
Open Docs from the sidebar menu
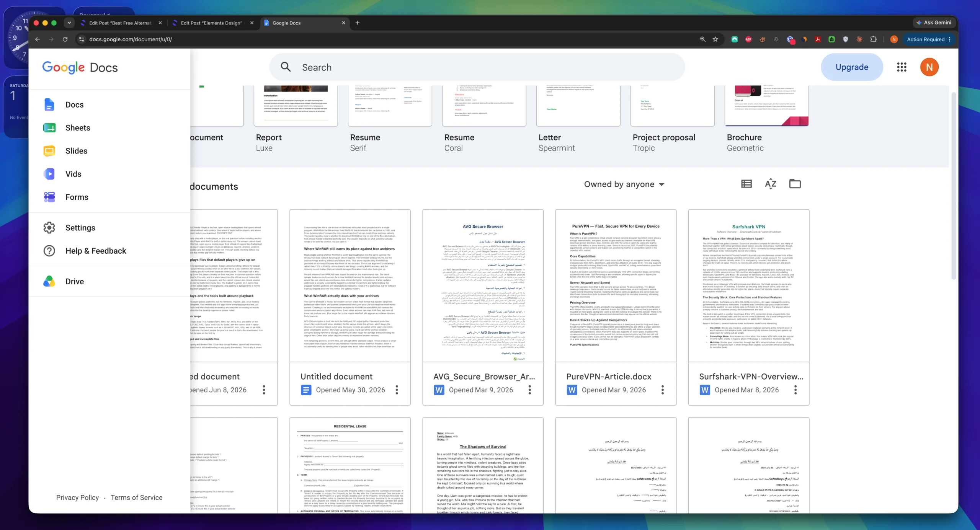tap(109, 105)
